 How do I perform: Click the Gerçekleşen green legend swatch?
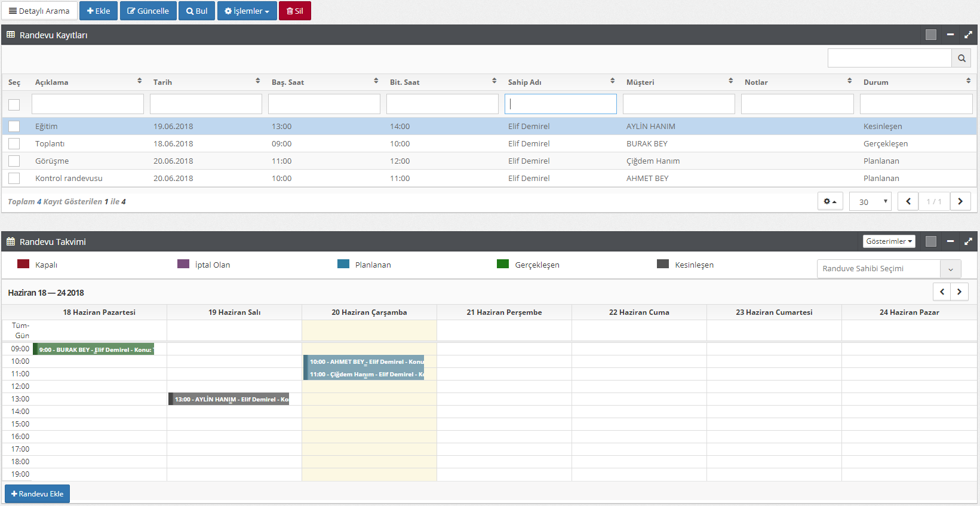pos(503,264)
